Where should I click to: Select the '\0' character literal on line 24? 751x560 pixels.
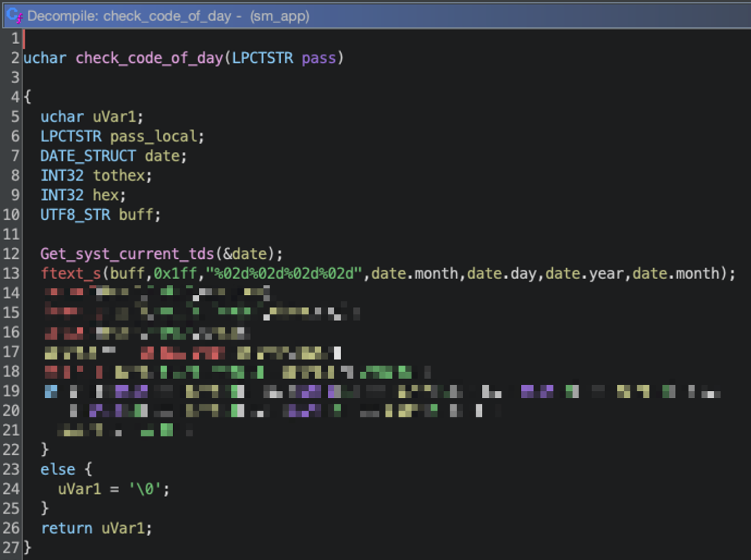click(145, 490)
